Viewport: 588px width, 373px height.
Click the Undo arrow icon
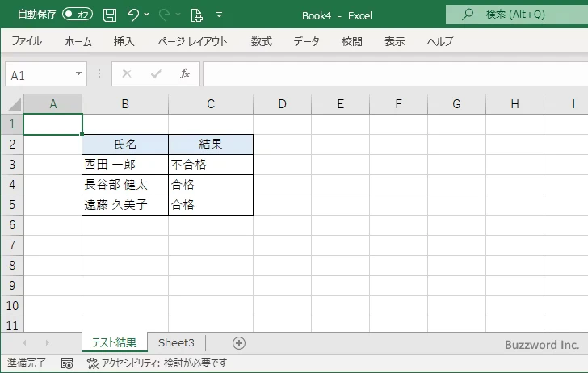(132, 15)
